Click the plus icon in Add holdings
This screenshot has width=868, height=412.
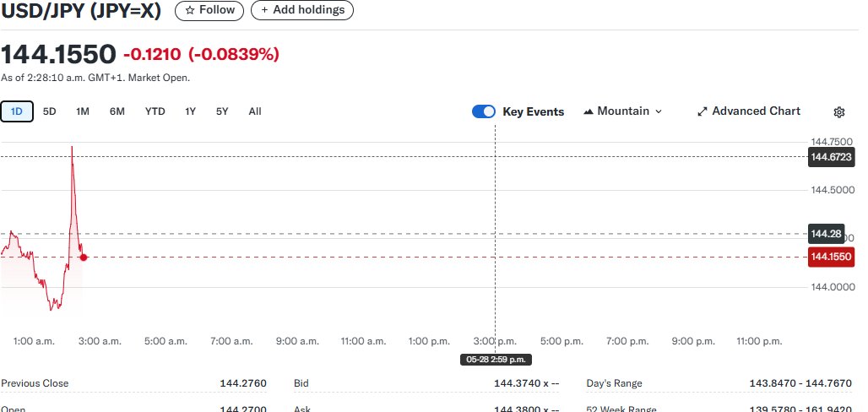(264, 10)
